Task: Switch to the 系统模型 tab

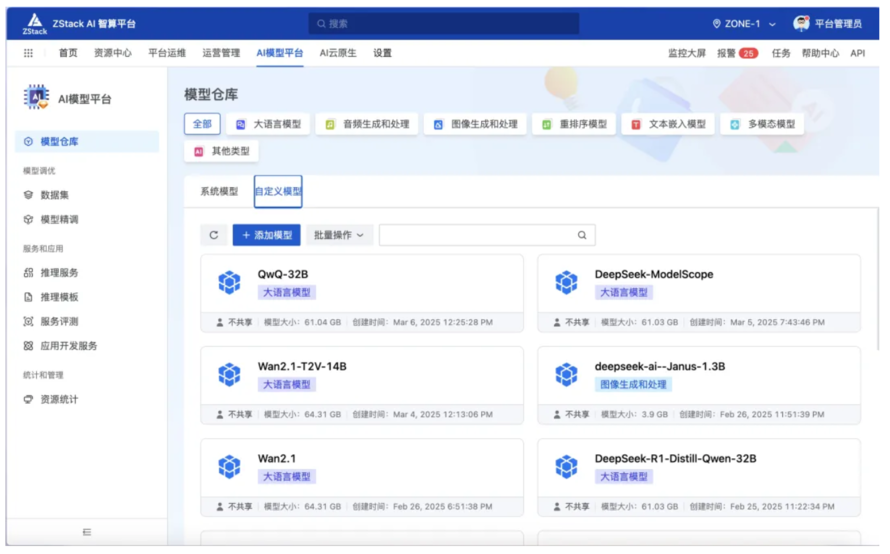Action: (x=219, y=191)
